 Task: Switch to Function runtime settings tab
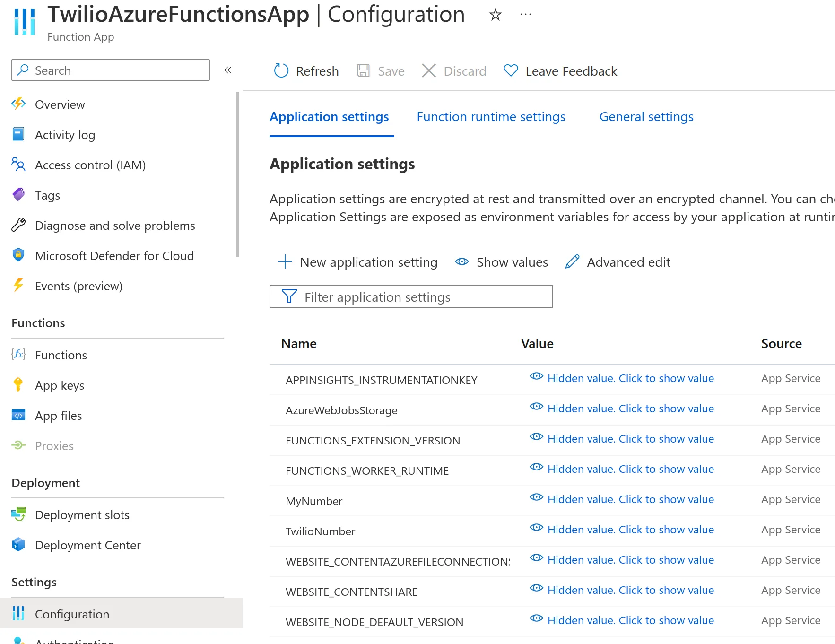click(491, 117)
